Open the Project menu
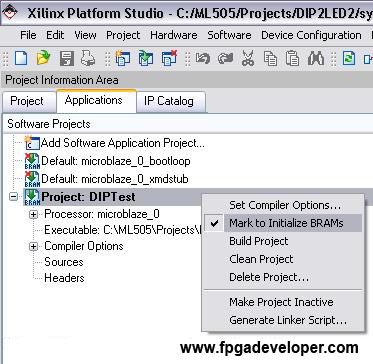The image size is (373, 364). pos(123,35)
